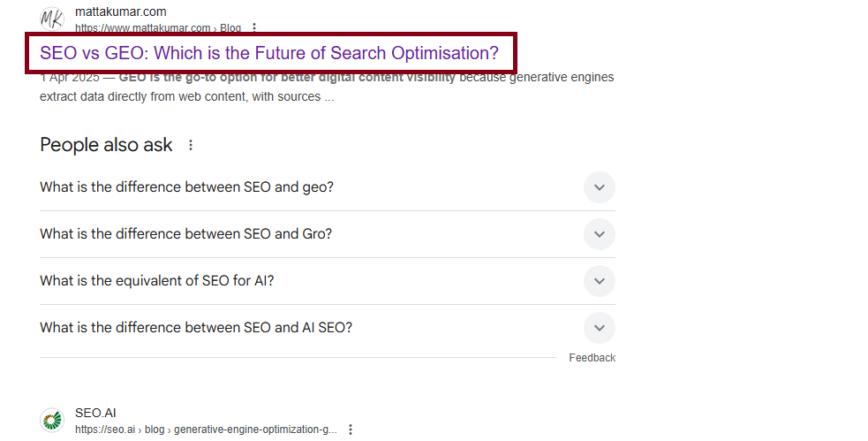This screenshot has width=868, height=441.
Task: Click the seo.ai blog breadcrumb URL
Action: point(206,430)
